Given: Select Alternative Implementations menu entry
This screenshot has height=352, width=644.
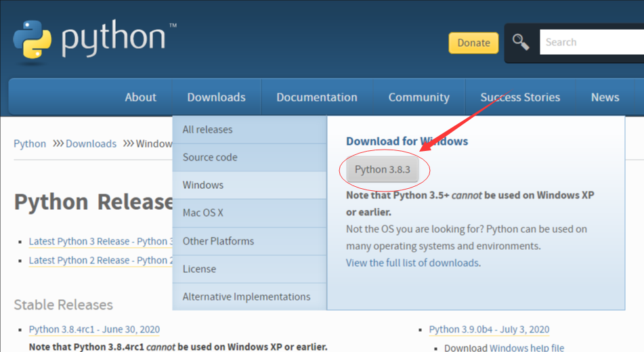Looking at the screenshot, I should pyautogui.click(x=246, y=296).
